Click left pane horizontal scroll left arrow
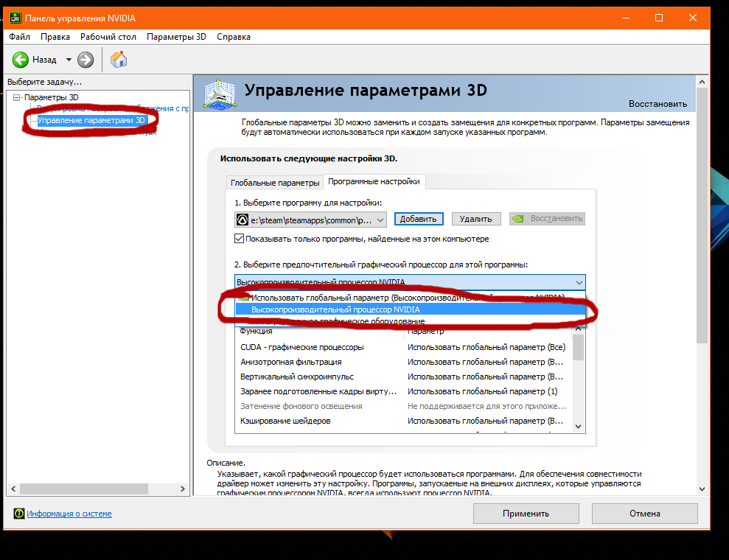Image resolution: width=729 pixels, height=560 pixels. click(13, 489)
